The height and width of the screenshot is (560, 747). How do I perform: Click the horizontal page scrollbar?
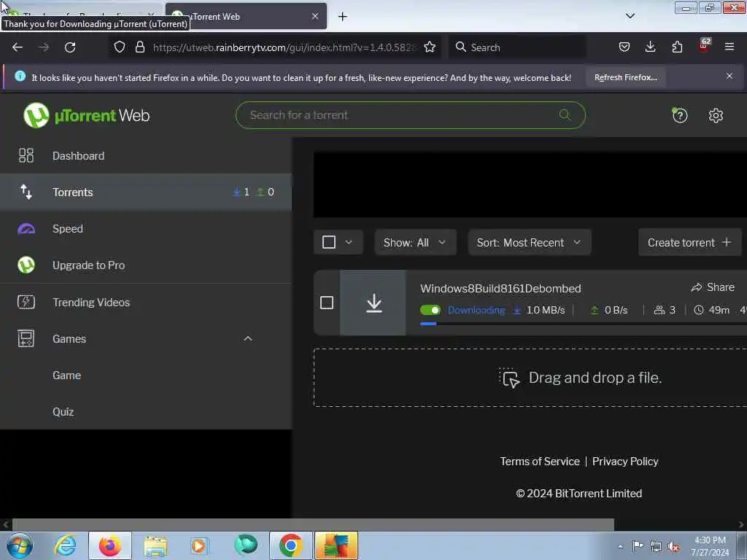(313, 525)
